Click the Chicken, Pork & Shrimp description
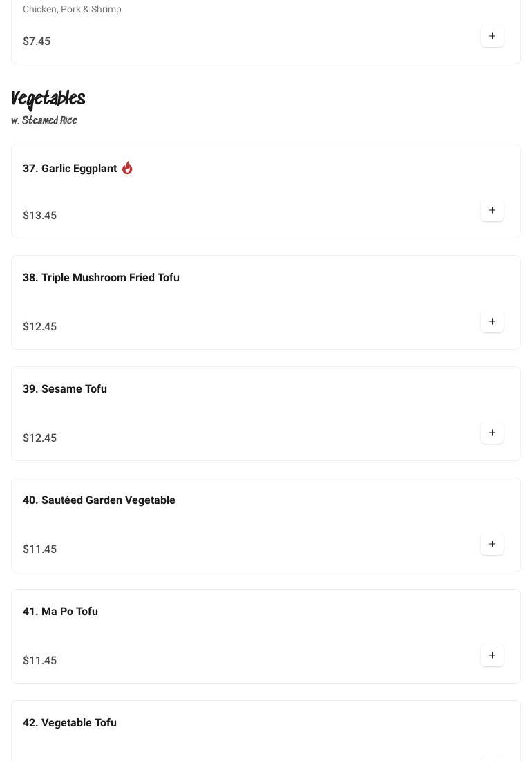 click(x=72, y=9)
